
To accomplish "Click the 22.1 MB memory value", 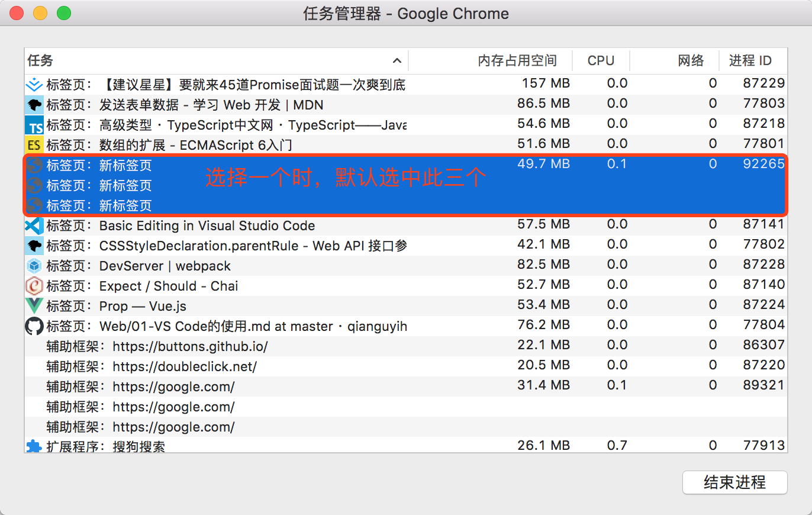I will [543, 345].
